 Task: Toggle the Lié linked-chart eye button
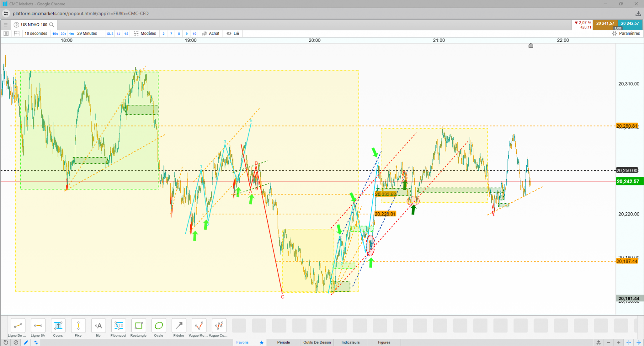coord(233,34)
